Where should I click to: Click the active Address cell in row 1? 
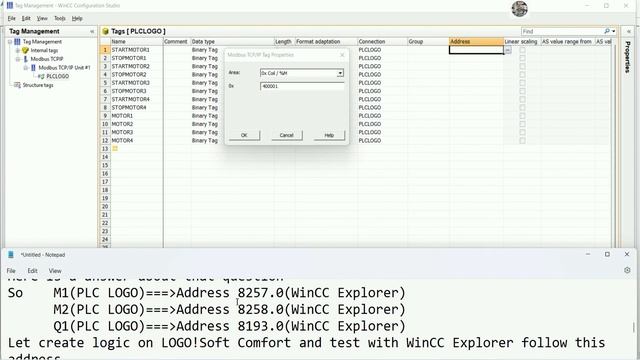pos(476,50)
